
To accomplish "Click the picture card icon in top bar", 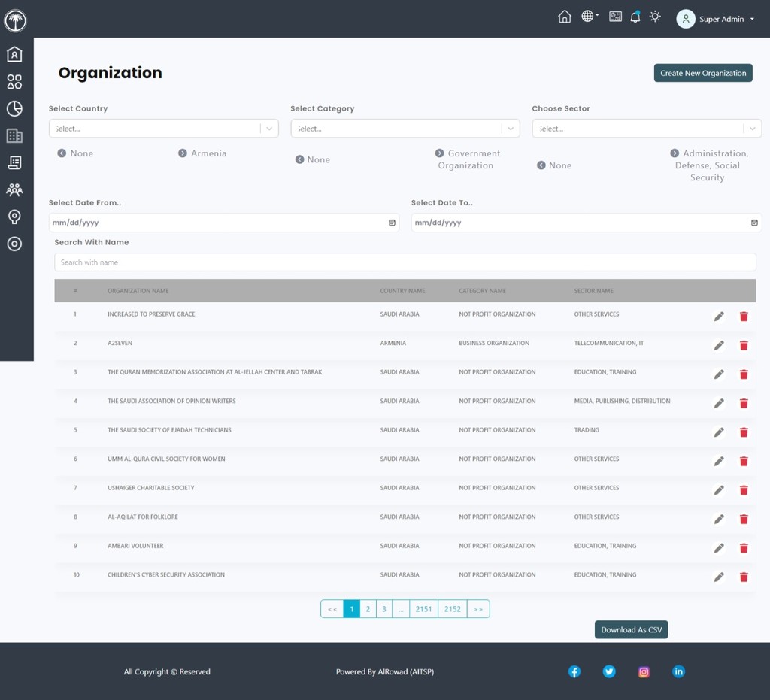I will point(615,17).
